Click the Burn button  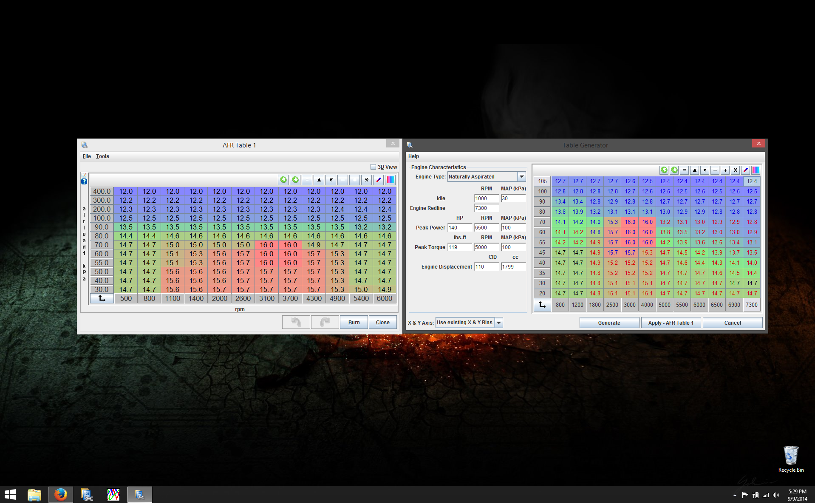tap(354, 322)
